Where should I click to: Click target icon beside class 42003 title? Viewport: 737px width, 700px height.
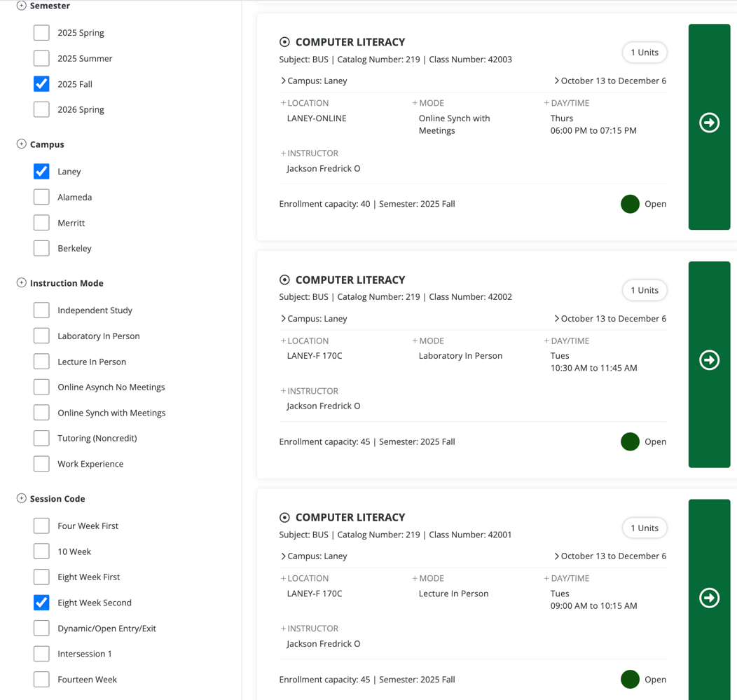284,42
